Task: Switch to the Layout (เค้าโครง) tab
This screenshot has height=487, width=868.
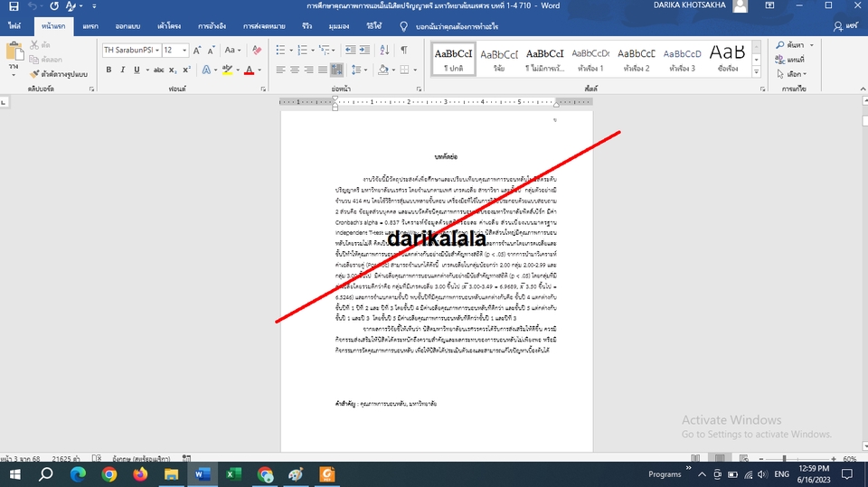Action: [x=169, y=26]
